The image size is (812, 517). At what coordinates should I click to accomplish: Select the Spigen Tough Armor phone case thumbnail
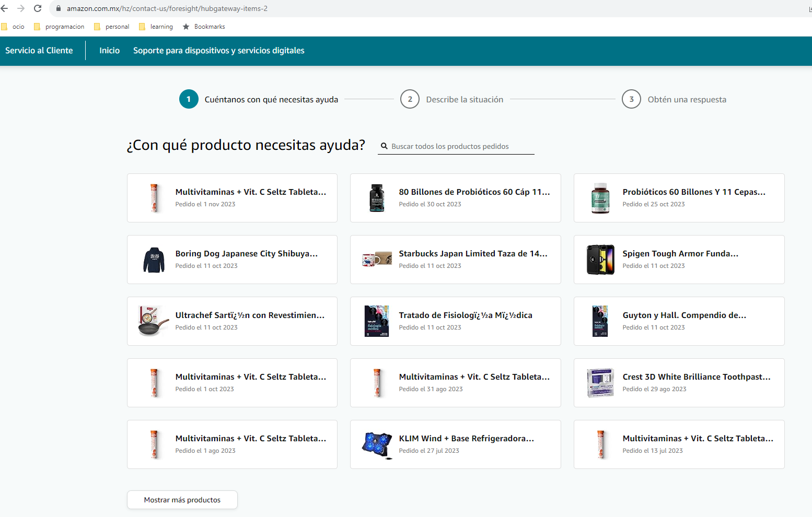600,260
